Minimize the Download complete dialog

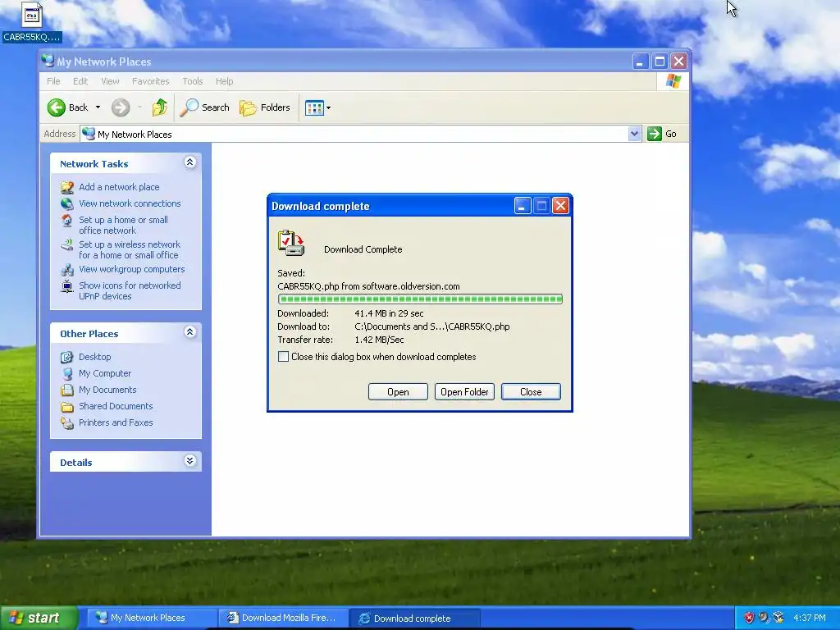(x=523, y=206)
